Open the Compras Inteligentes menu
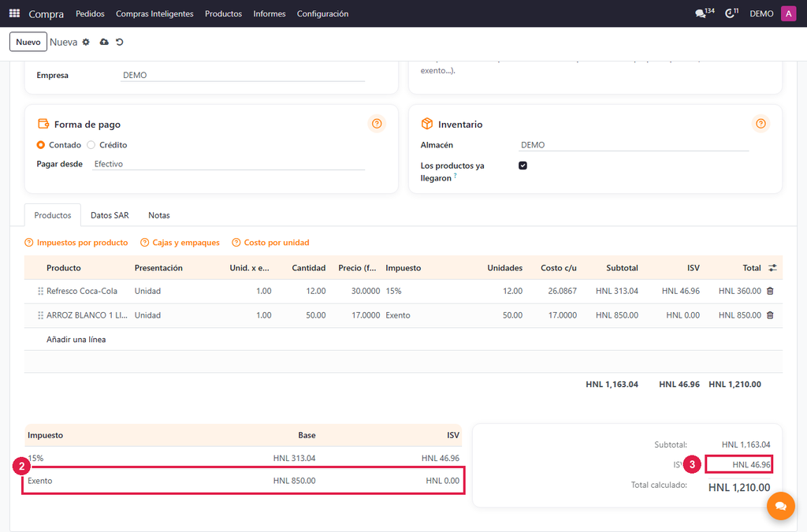The height and width of the screenshot is (532, 807). (154, 14)
